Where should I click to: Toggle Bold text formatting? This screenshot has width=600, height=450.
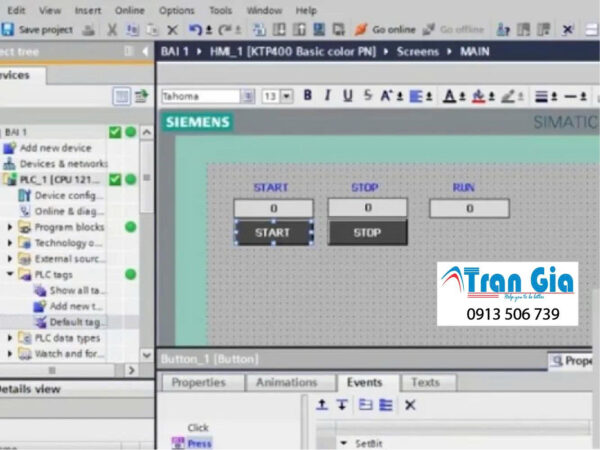pos(307,96)
